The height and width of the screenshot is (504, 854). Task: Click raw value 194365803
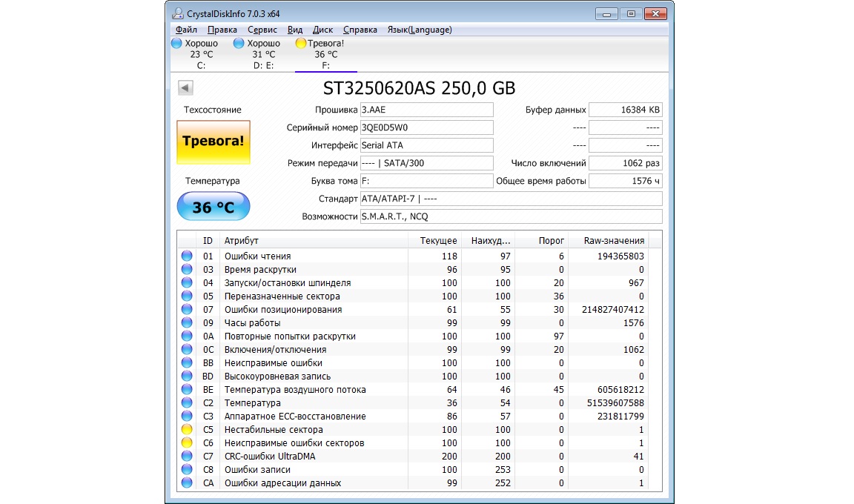(620, 256)
